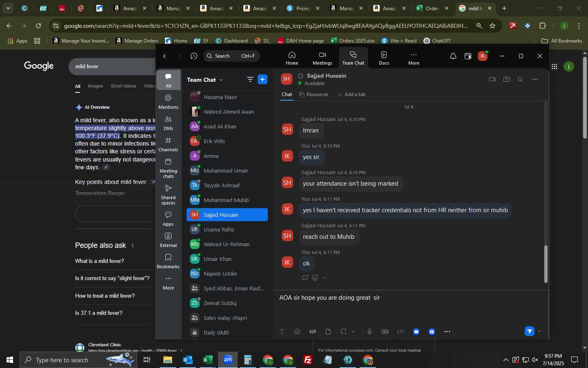Add a reaction to the 'ok' message
Screen dimensions: 588x368
pos(315,278)
